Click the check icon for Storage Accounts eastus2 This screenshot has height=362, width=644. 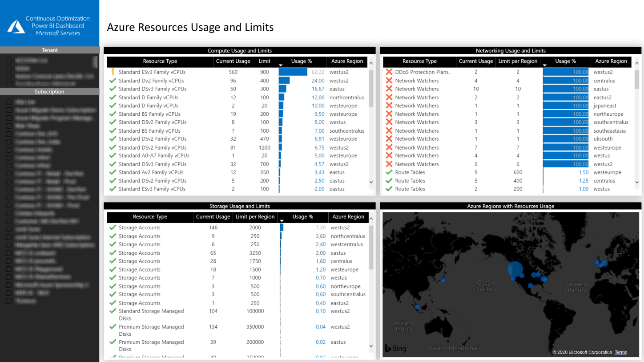point(113,303)
